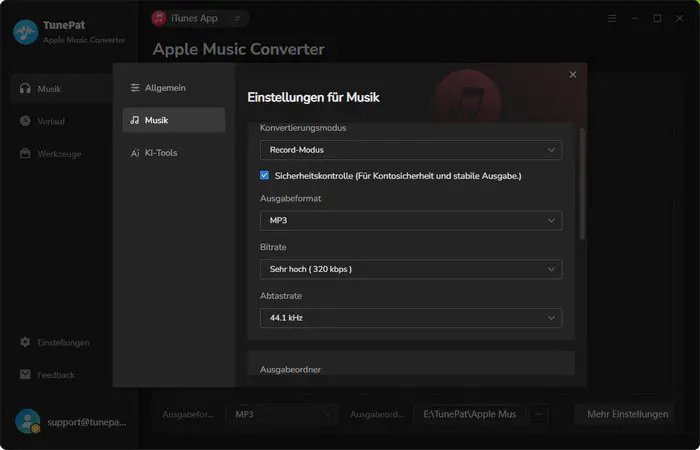Click the envelope icon next to Feedback

(x=25, y=375)
